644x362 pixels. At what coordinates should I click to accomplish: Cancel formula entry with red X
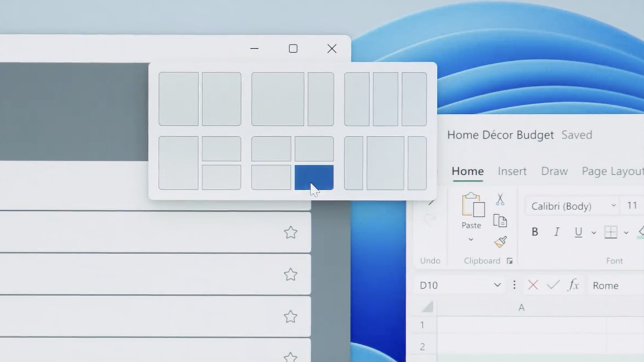pos(532,285)
